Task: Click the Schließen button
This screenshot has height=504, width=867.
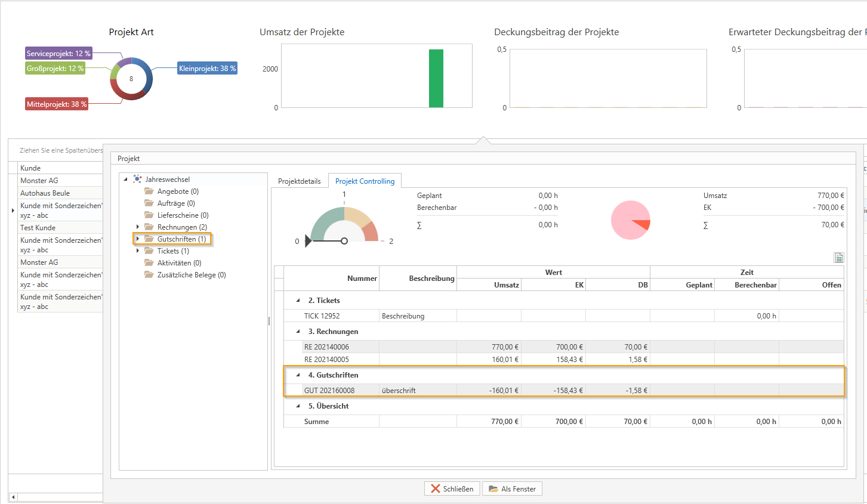Action: [452, 488]
